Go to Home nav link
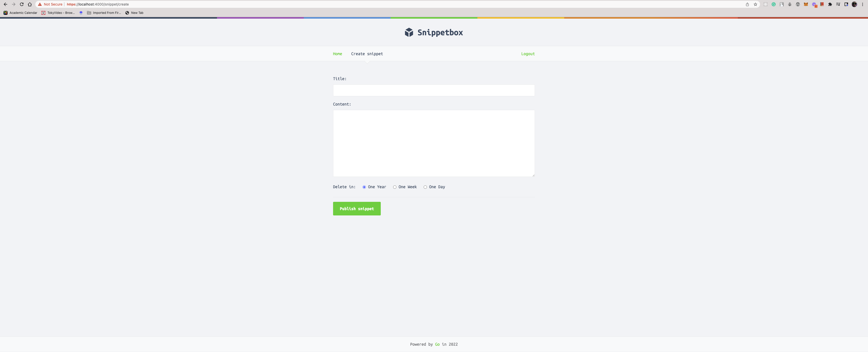The width and height of the screenshot is (868, 352). (337, 54)
